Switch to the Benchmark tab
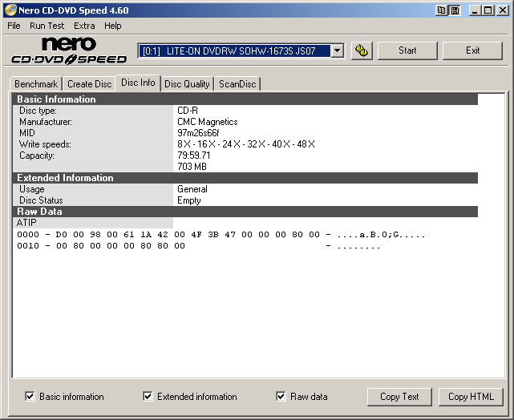514x420 pixels. coord(36,84)
